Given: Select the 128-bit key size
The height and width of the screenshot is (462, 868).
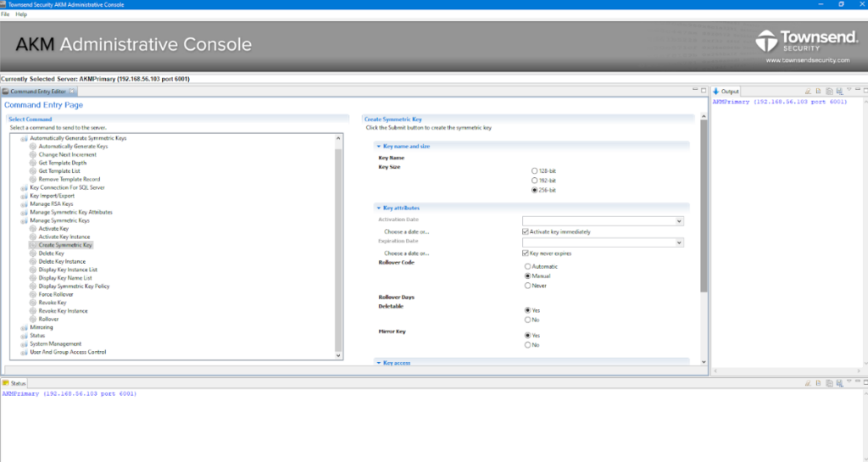Looking at the screenshot, I should coord(534,171).
